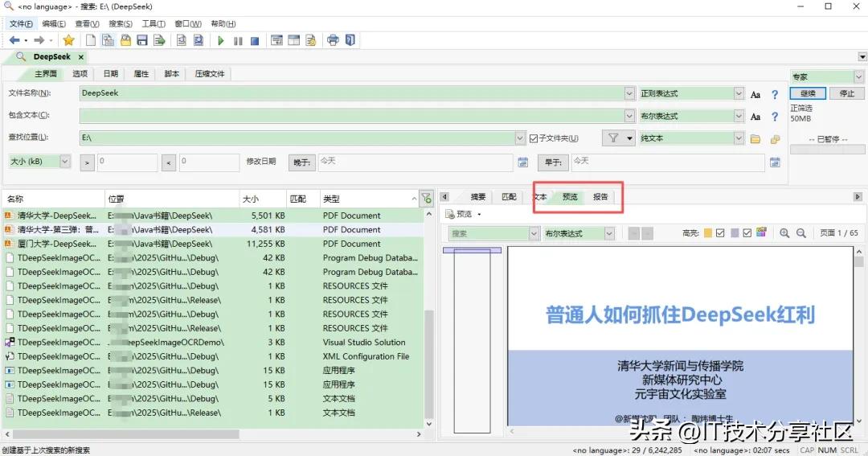Toggle case sensitivity Aa for containing text
Screen dimensions: 868x456
tap(755, 117)
